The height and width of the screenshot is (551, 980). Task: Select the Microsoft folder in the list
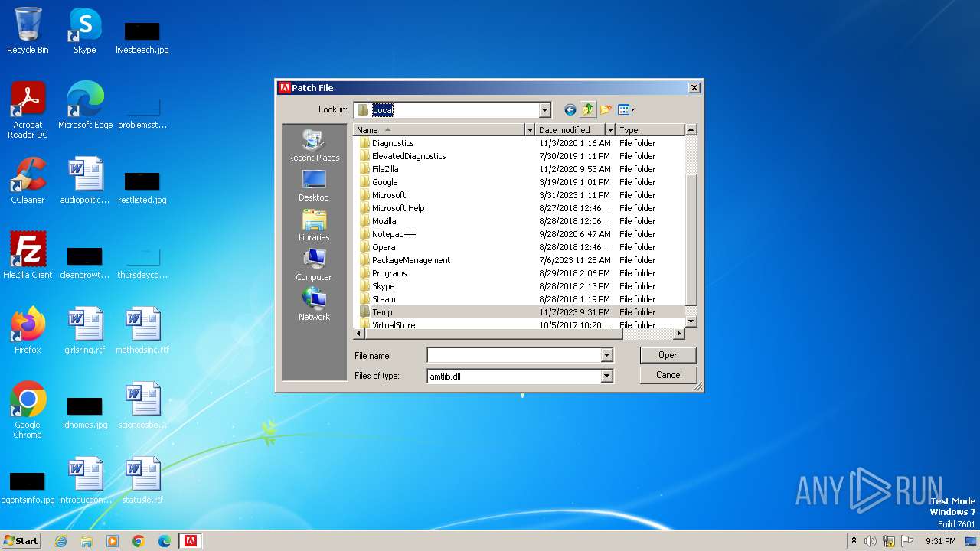tap(389, 195)
